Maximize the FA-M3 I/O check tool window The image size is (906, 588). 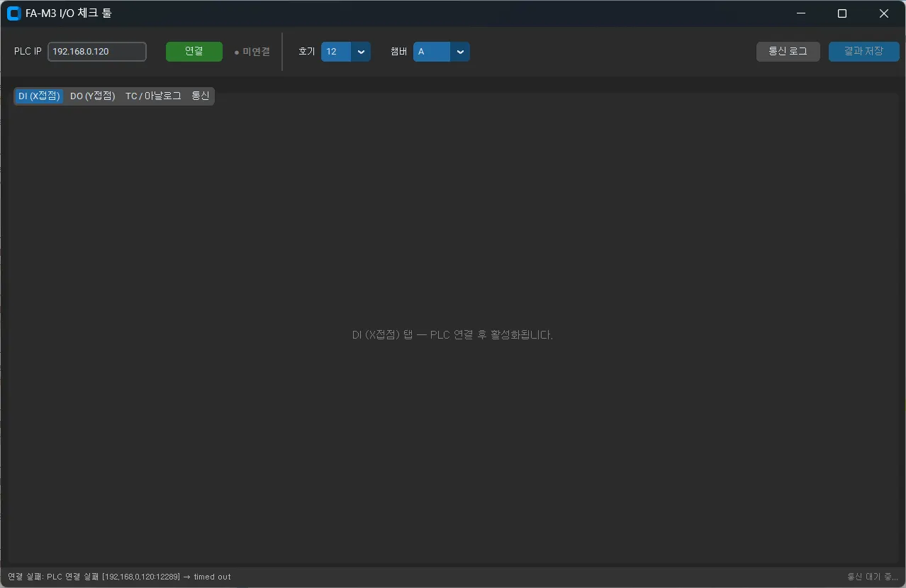(842, 13)
